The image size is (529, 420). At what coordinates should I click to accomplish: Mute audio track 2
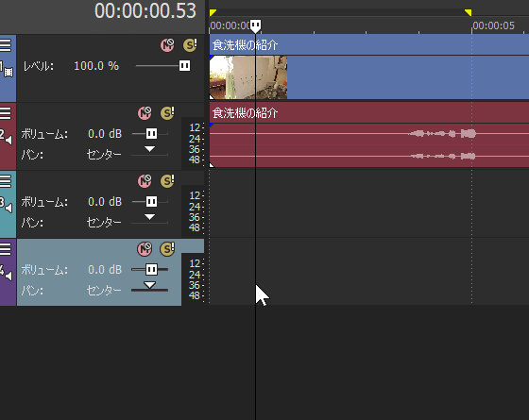tap(145, 113)
